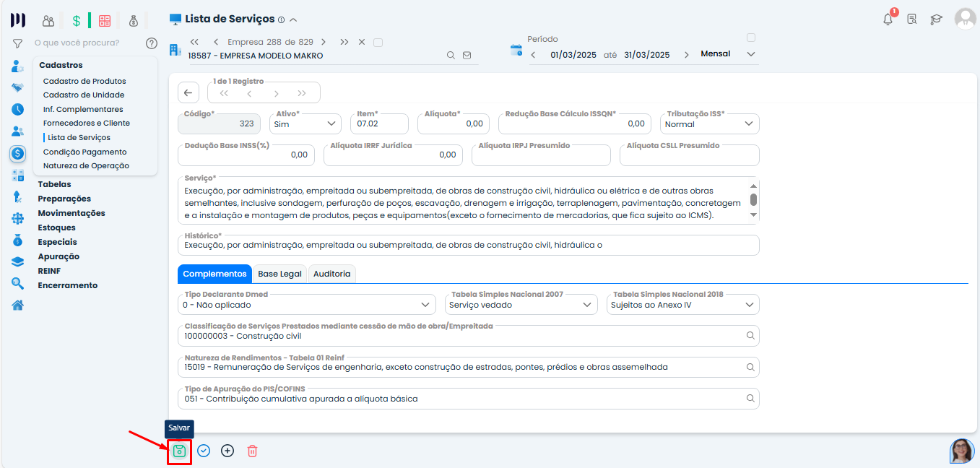Click the Serviço text area scrollbar
The height and width of the screenshot is (468, 980).
click(x=753, y=200)
